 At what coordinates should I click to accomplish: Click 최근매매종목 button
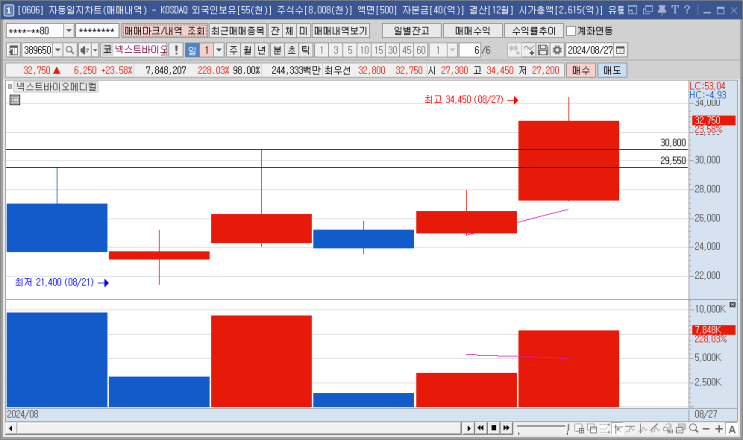[x=237, y=31]
